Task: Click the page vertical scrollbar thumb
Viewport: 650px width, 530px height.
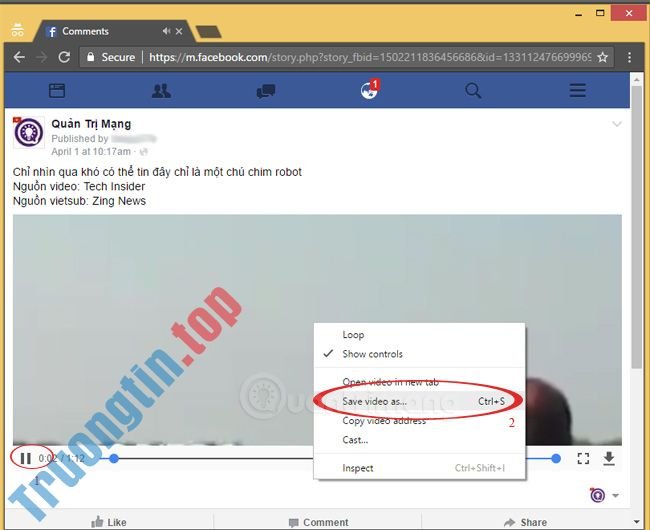Action: pyautogui.click(x=636, y=226)
